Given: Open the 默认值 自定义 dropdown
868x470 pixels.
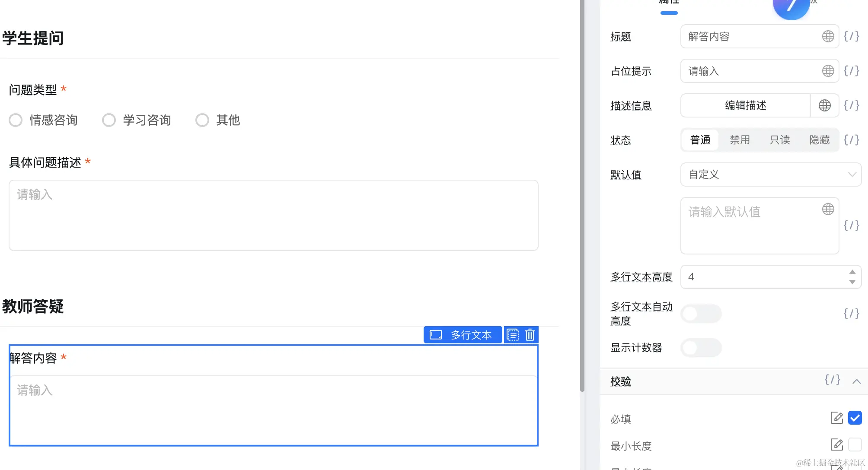Looking at the screenshot, I should pyautogui.click(x=770, y=175).
